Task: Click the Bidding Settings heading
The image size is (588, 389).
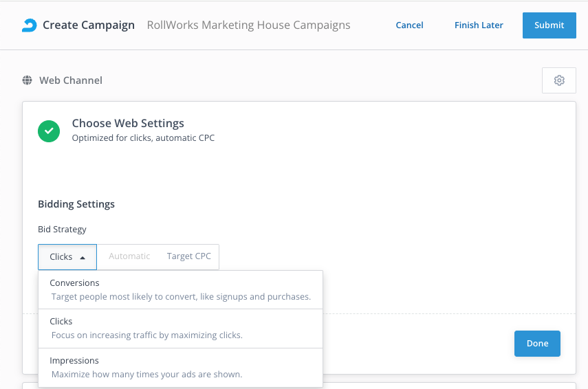Action: tap(76, 204)
